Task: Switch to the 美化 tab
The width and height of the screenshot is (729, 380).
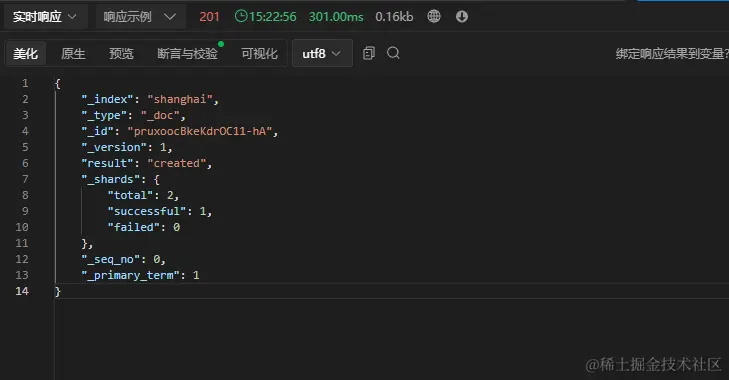Action: point(26,53)
